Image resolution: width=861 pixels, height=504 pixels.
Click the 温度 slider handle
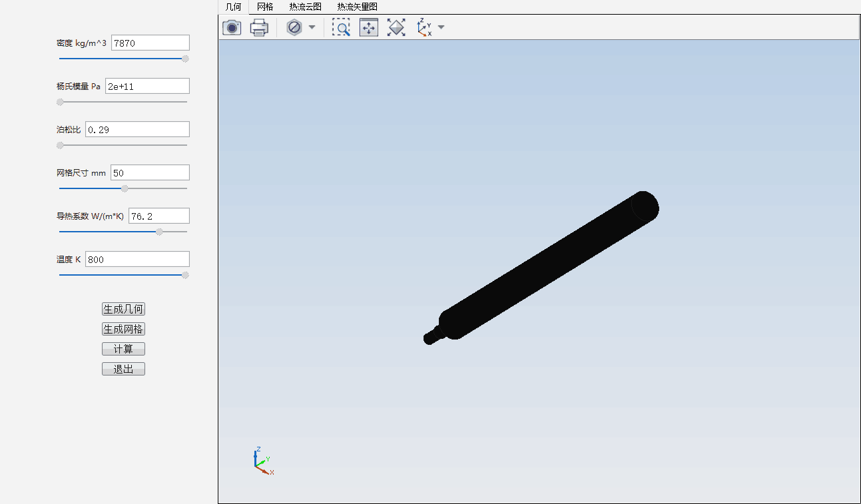tap(185, 275)
